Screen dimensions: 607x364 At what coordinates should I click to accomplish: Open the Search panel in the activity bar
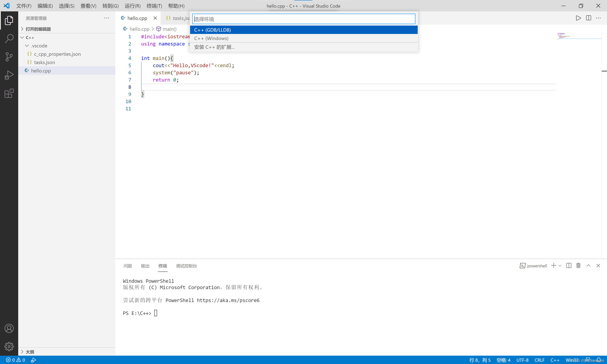point(9,38)
